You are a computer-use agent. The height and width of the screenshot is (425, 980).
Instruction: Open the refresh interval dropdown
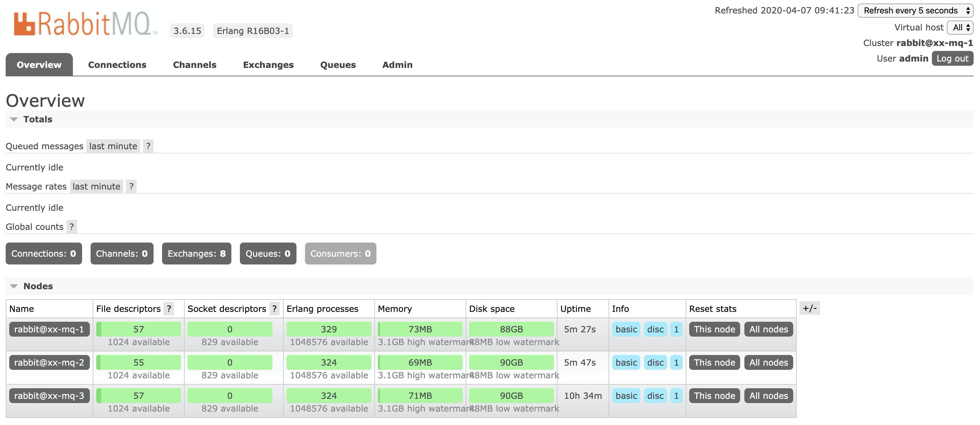[x=915, y=11]
